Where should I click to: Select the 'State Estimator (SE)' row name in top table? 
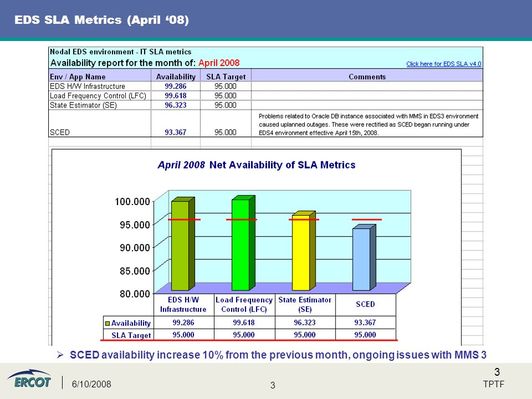coord(83,105)
